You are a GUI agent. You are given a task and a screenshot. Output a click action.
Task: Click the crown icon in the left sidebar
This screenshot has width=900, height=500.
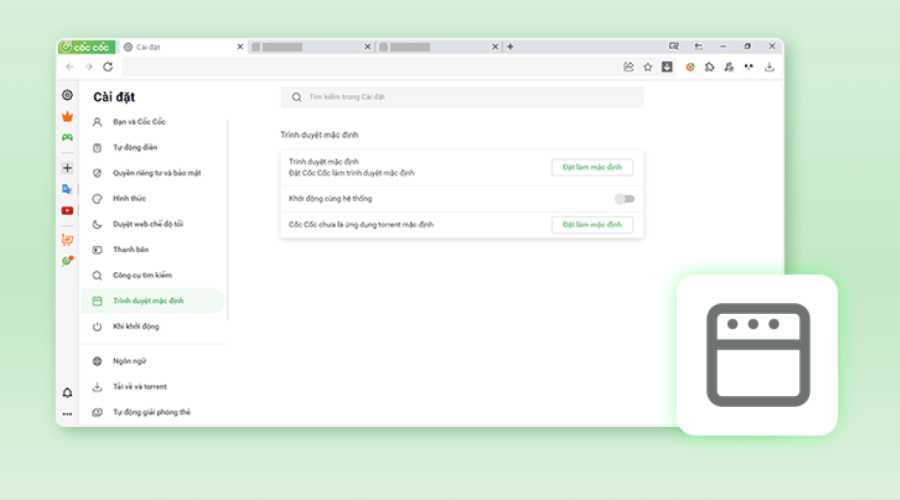67,116
